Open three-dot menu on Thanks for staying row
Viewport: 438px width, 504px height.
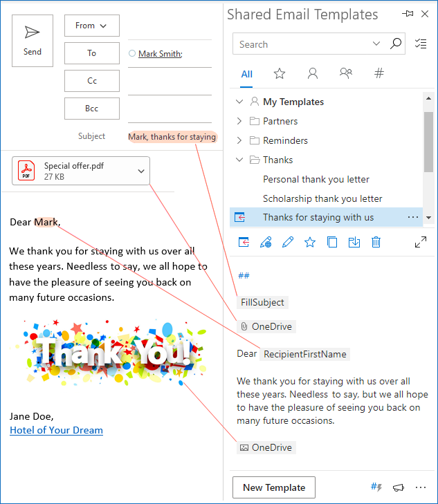point(412,217)
